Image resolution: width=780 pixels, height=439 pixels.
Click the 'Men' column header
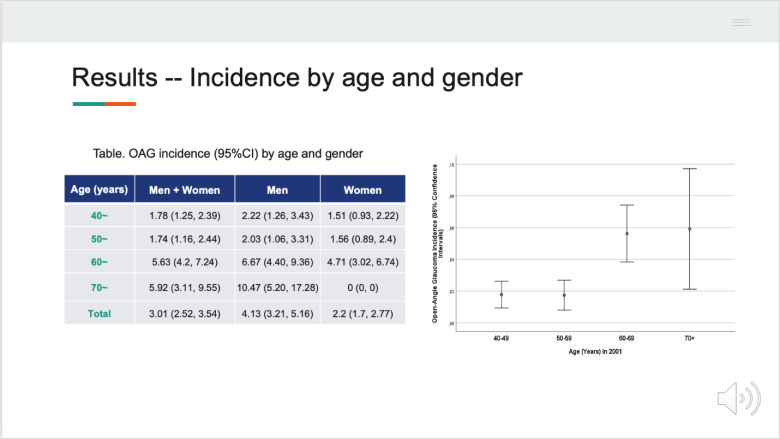[x=278, y=189]
